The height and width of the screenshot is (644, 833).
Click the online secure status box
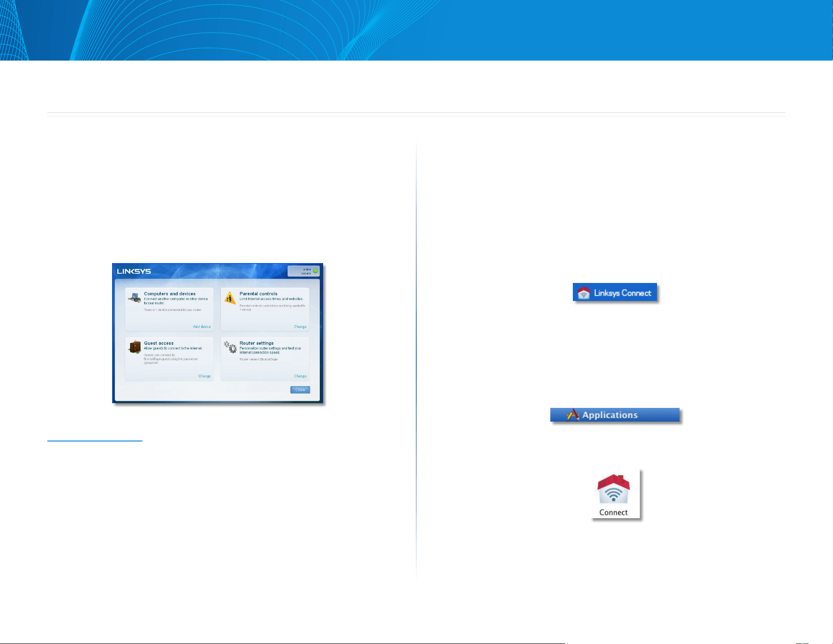point(304,271)
